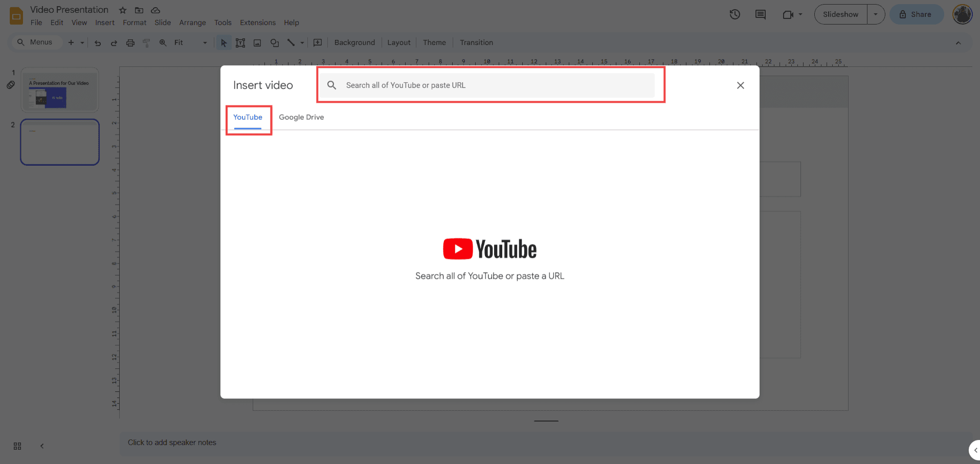980x464 pixels.
Task: Open version history clock icon
Action: (735, 14)
